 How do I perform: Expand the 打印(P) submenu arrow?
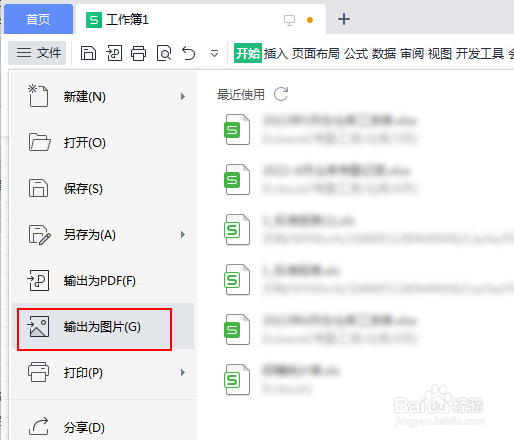pos(183,373)
